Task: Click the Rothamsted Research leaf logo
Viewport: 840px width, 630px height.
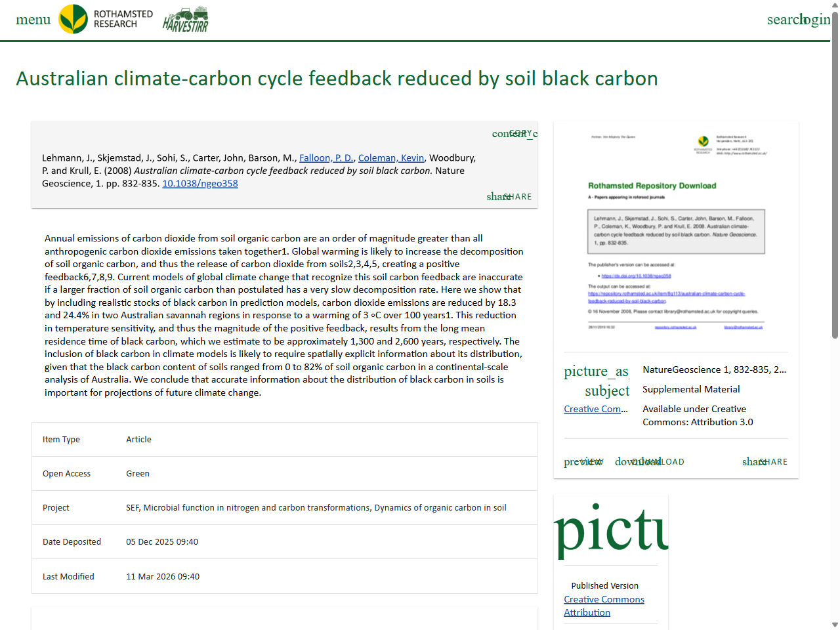Action: (x=73, y=19)
